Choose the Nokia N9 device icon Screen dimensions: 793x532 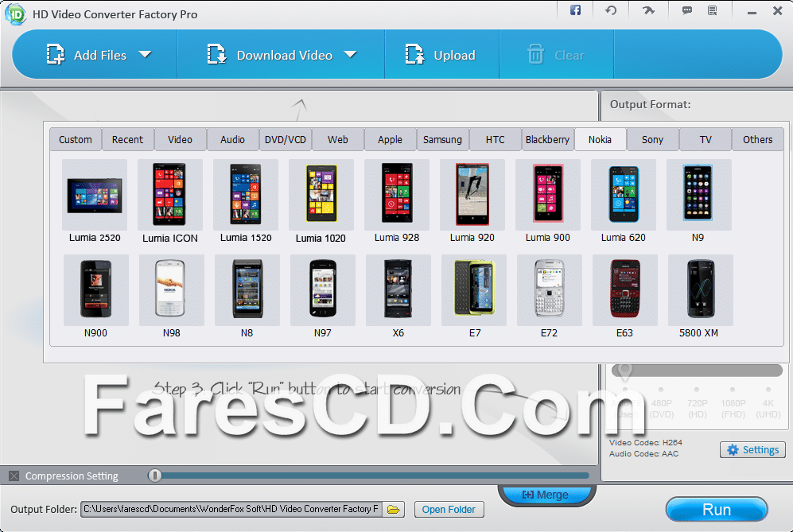699,195
